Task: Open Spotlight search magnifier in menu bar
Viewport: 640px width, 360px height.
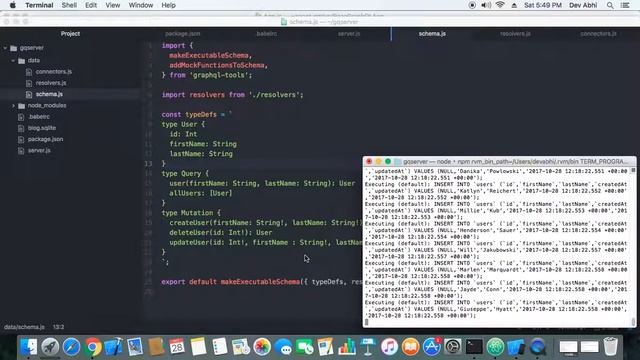Action: click(x=610, y=5)
